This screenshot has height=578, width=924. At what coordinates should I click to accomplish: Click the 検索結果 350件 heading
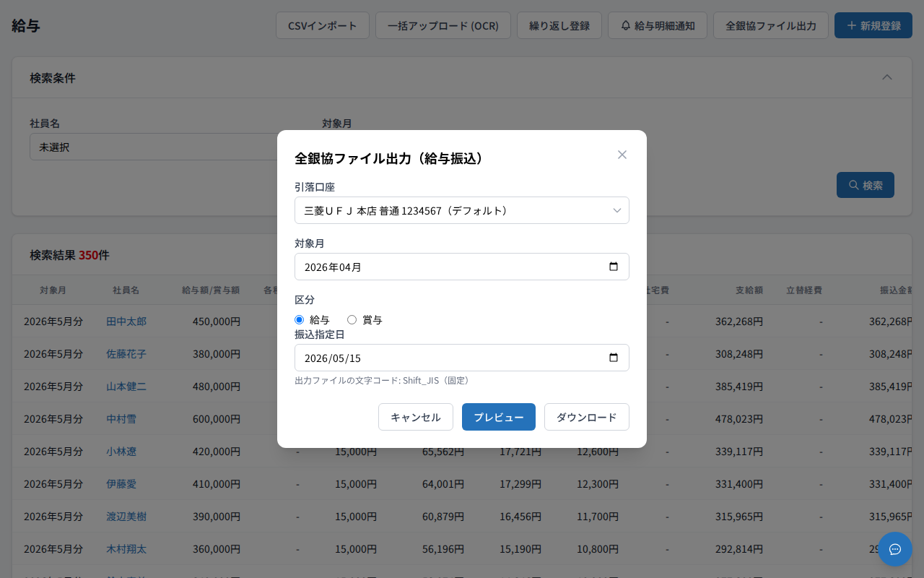point(69,255)
